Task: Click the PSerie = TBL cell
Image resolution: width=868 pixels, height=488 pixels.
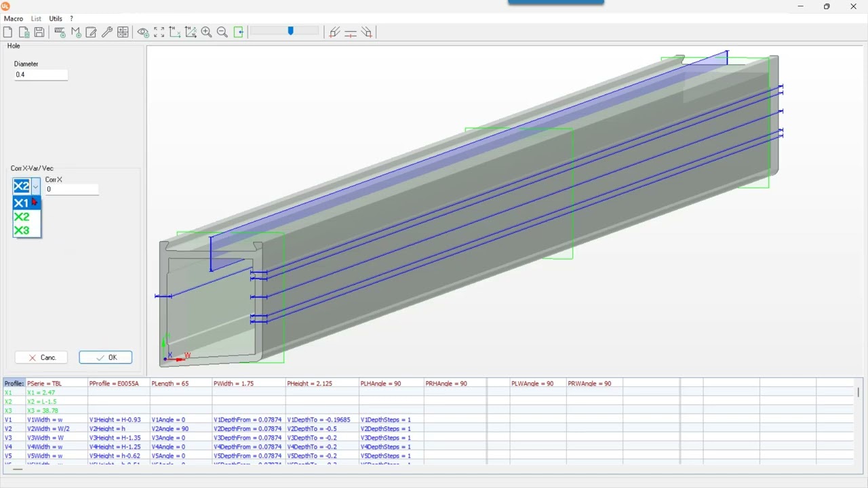Action: (x=56, y=384)
